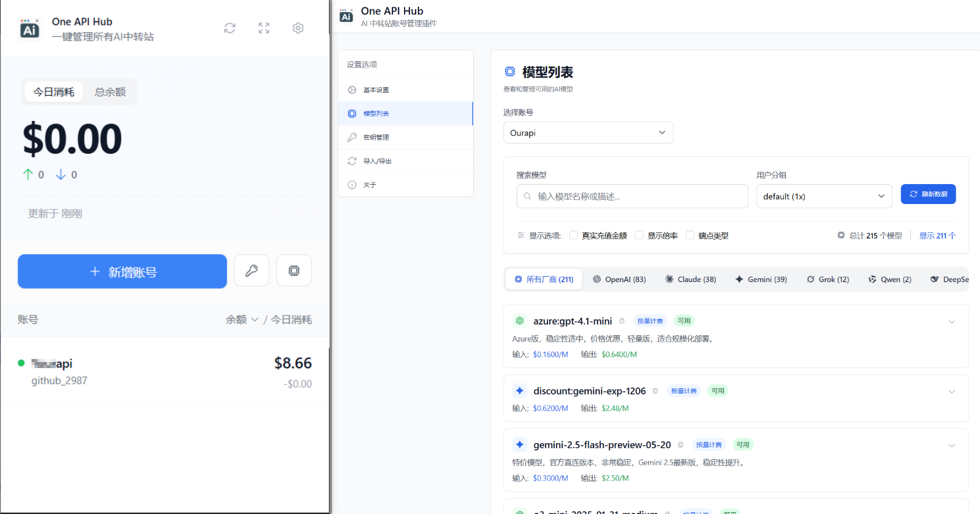Image resolution: width=980 pixels, height=514 pixels.
Task: Click the refresh icon in popup header
Action: (x=230, y=28)
